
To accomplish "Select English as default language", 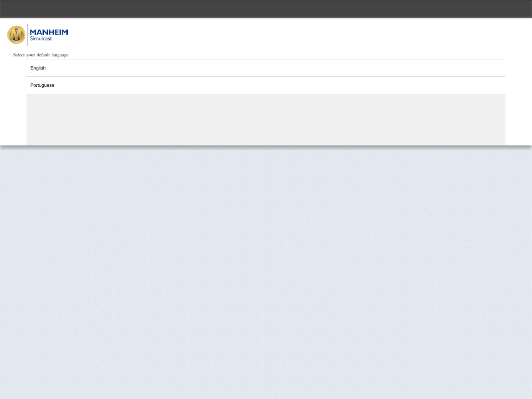I will [x=266, y=68].
